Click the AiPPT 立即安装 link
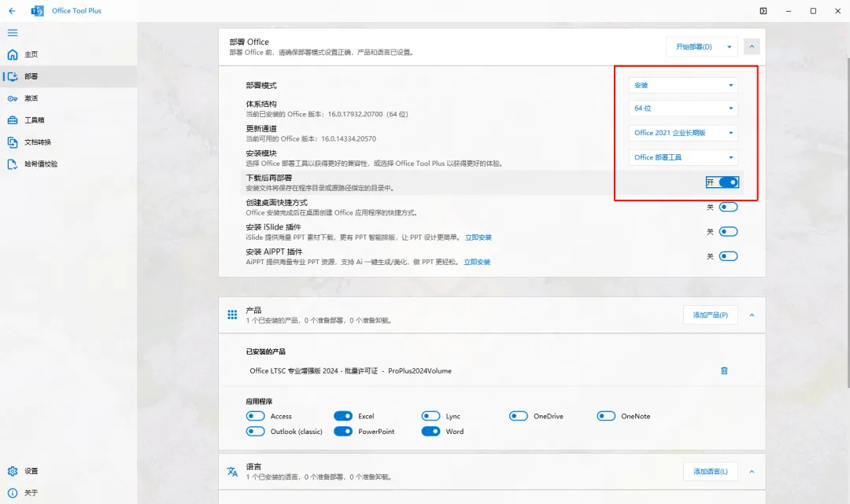The image size is (850, 504). click(477, 262)
